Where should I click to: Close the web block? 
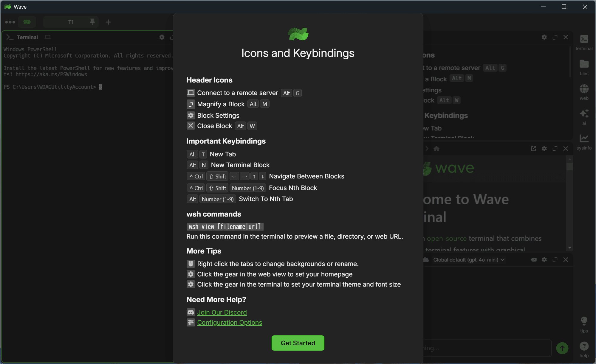point(566,148)
